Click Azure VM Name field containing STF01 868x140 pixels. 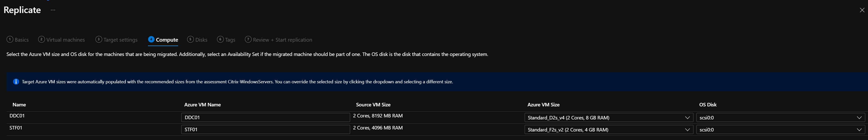tap(265, 129)
